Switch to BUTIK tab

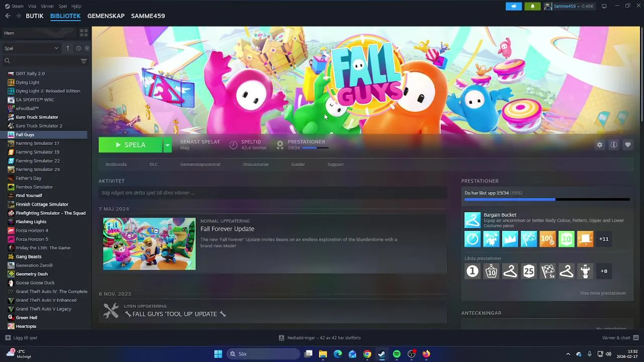click(x=35, y=16)
